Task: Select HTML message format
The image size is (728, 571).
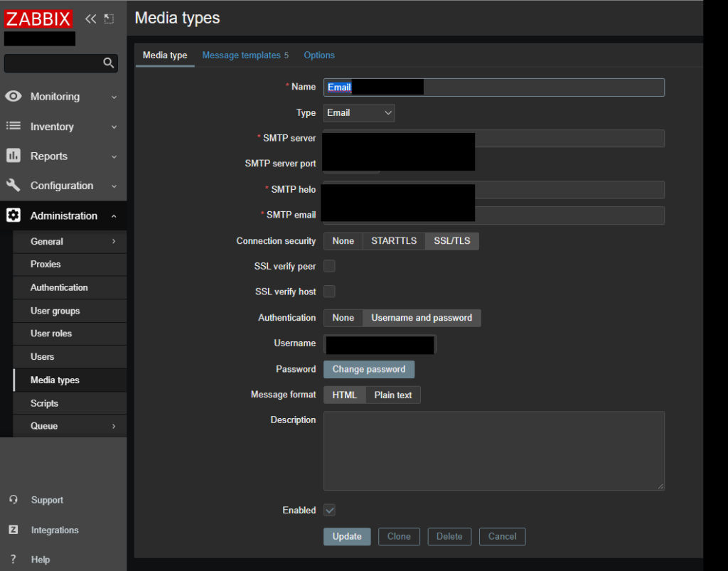Action: [x=345, y=395]
